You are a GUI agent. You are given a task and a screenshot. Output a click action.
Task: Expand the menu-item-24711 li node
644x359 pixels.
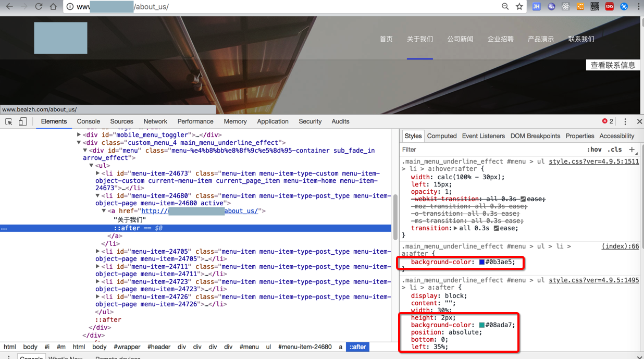point(98,267)
